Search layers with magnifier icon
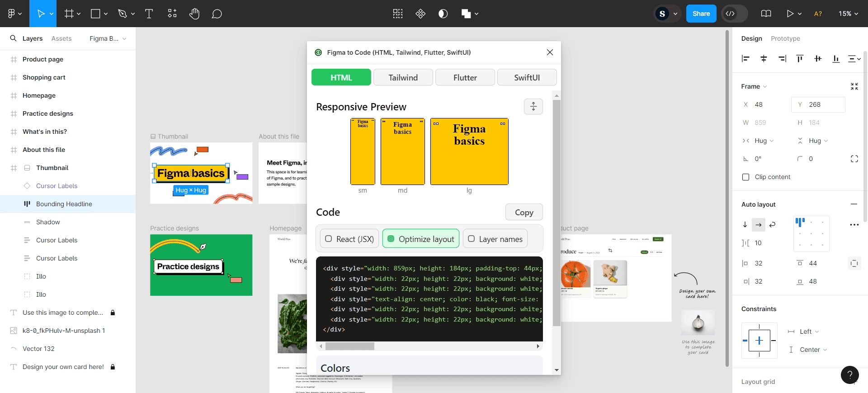The image size is (868, 393). (13, 38)
